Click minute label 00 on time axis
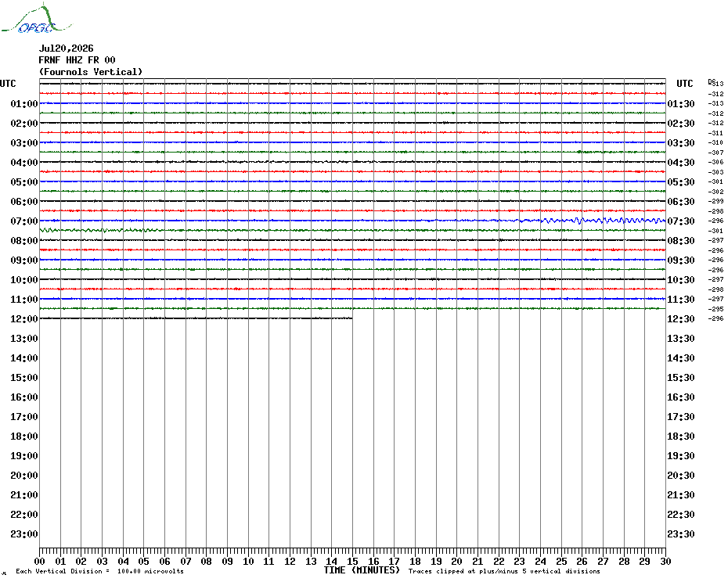The image size is (728, 582). [39, 561]
